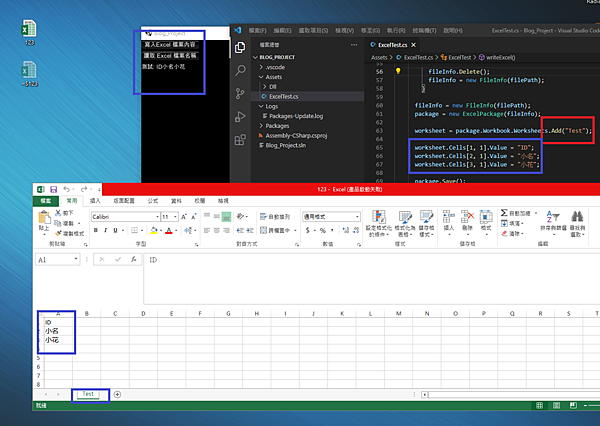Open Blog_Project.sln in the explorer

tap(283, 145)
